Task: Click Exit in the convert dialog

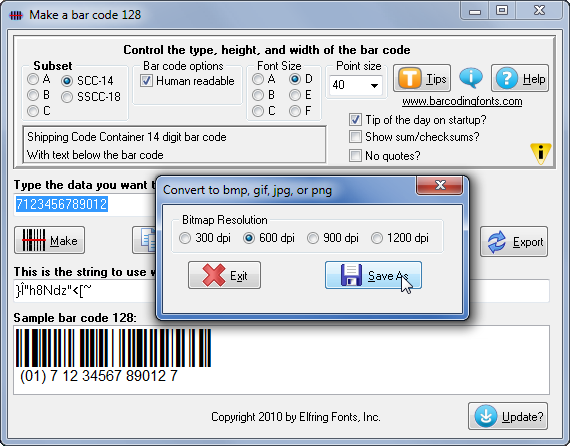Action: 224,275
